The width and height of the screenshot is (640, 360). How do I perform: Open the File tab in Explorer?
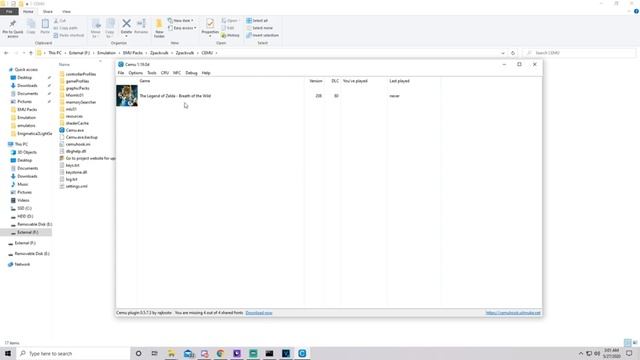click(x=9, y=11)
